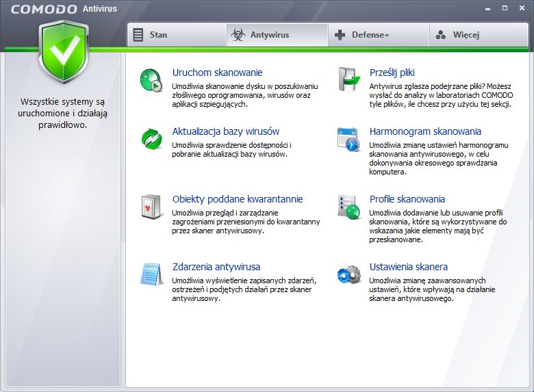Open Aktualizacja bazy wirusów
534x392 pixels.
tap(226, 131)
